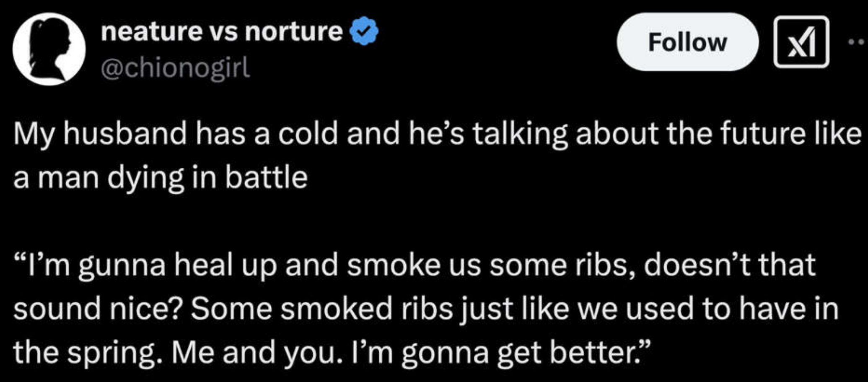Click the line starting "I'm gunna heal up"
Viewport: 868px width, 382px height.
tap(415, 265)
